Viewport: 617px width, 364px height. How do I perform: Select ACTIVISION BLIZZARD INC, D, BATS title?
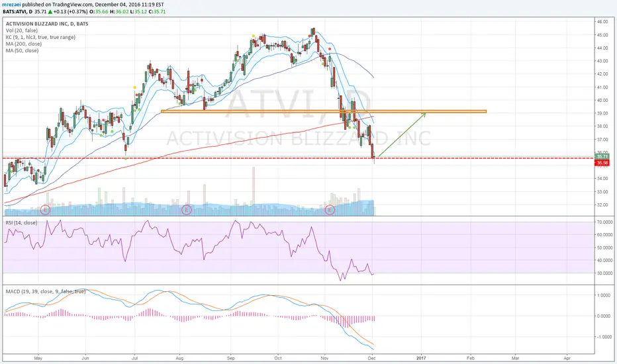[x=47, y=24]
